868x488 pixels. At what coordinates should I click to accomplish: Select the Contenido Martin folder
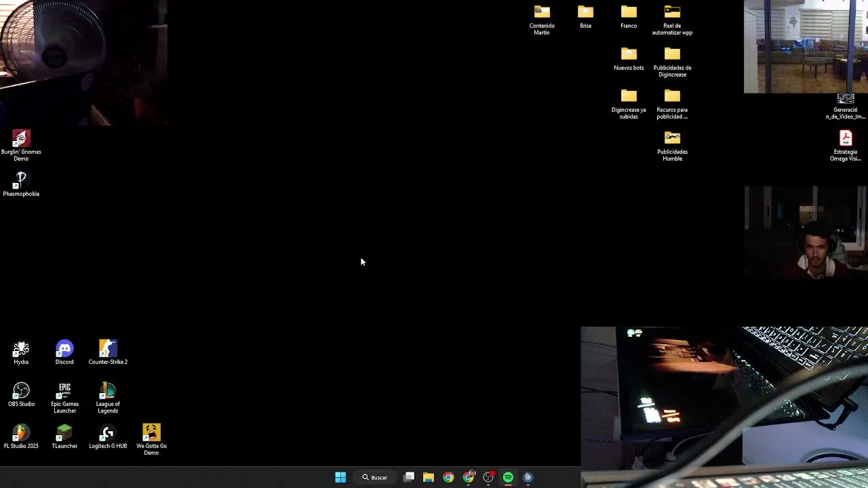[542, 20]
